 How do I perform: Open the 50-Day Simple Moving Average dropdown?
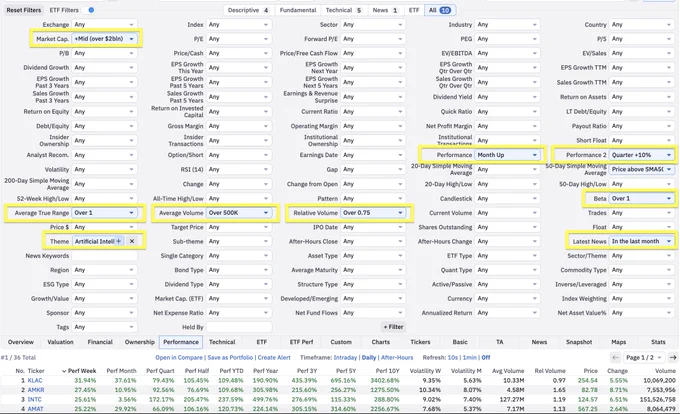click(x=642, y=170)
